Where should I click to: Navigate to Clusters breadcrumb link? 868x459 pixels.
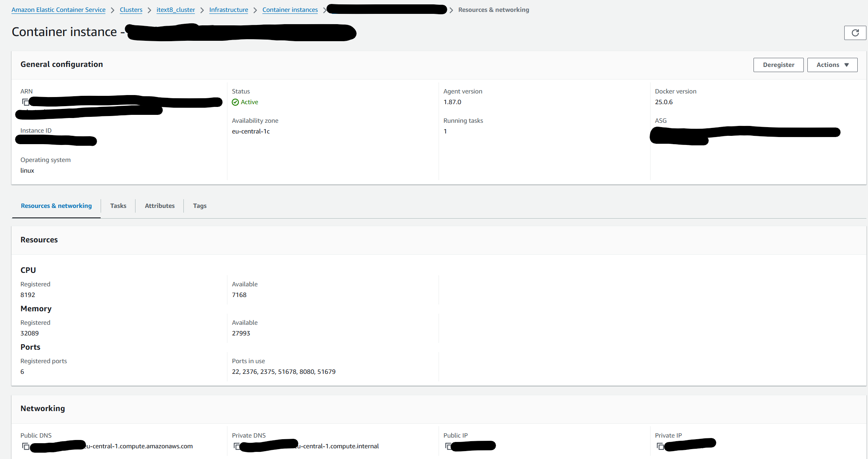click(x=131, y=10)
